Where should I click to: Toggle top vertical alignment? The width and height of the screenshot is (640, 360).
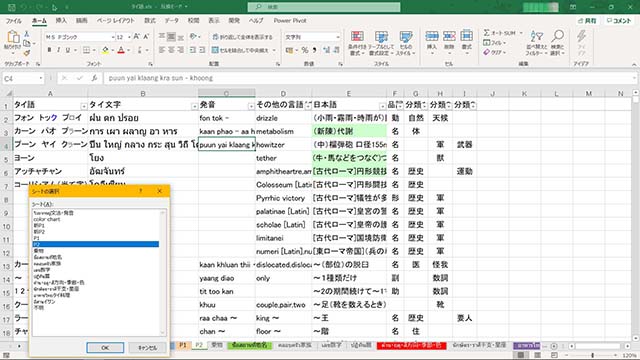162,37
